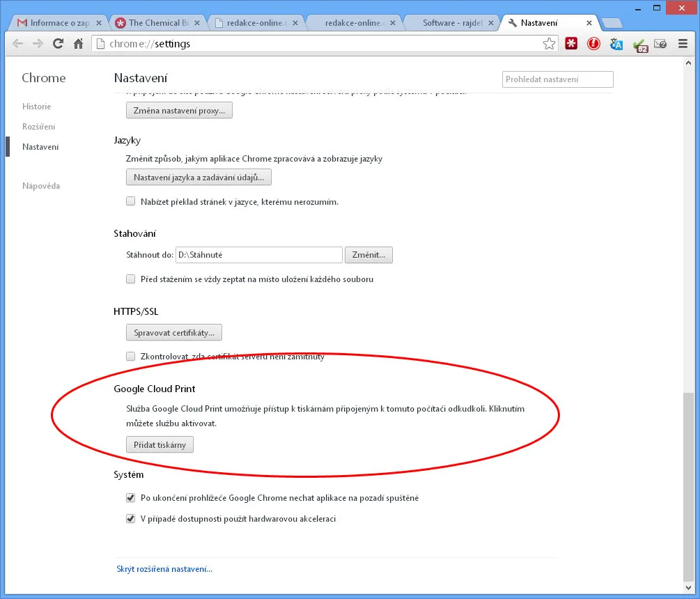Viewport: 700px width, 599px height.
Task: Minimize the Chrome window
Action: [638, 8]
